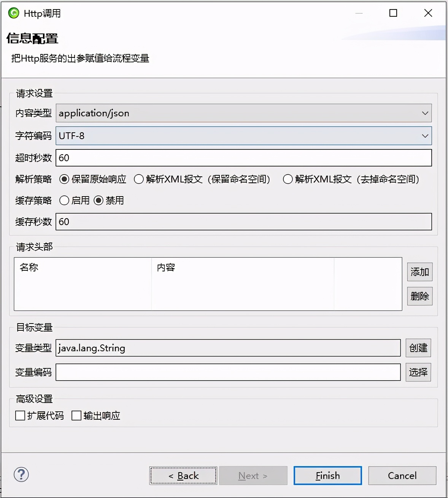This screenshot has height=498, width=448.
Task: Click the Http调用 application logo icon
Action: pyautogui.click(x=14, y=13)
